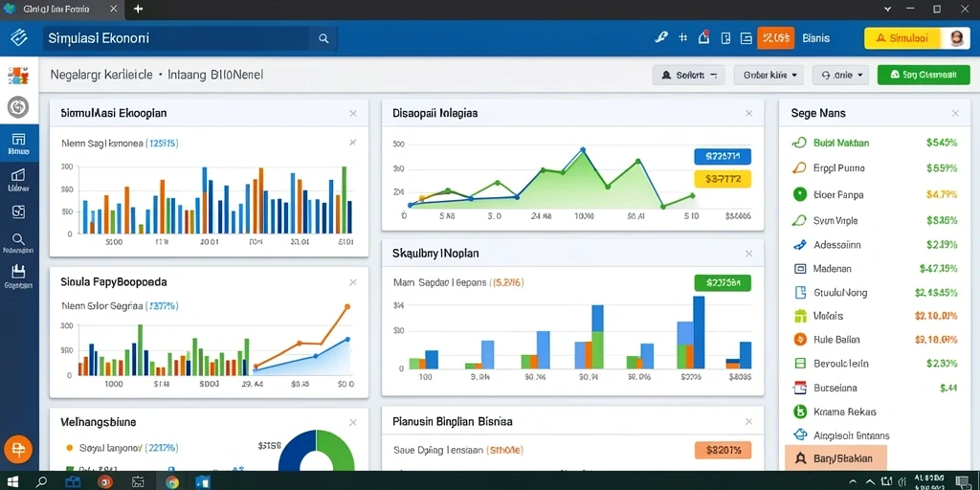Click the yellow Simulaai button

(903, 38)
